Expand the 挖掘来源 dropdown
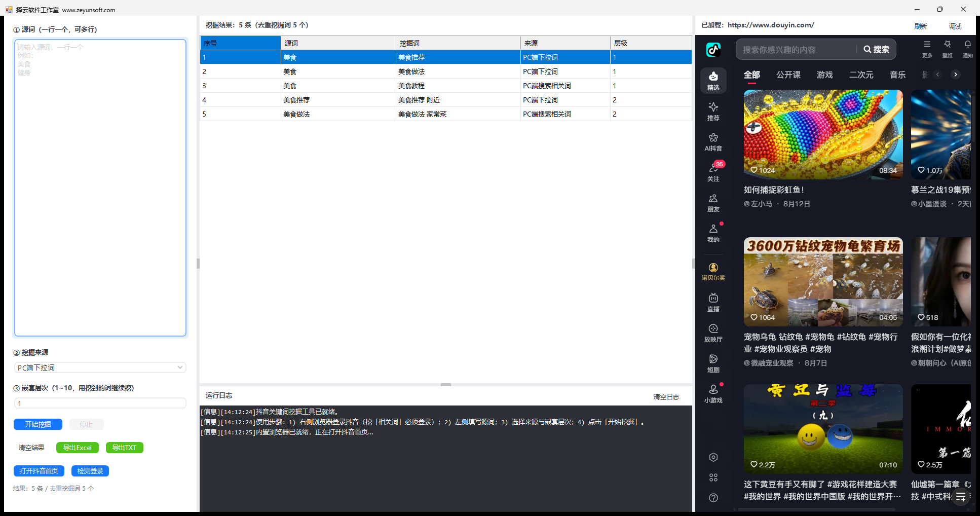The width and height of the screenshot is (980, 516). 100,367
